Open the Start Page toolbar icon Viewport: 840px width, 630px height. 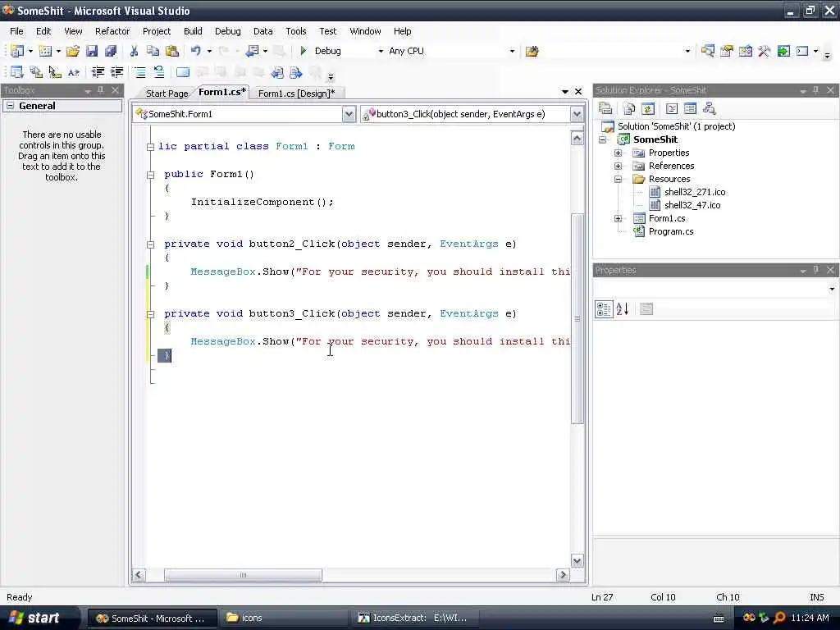783,51
